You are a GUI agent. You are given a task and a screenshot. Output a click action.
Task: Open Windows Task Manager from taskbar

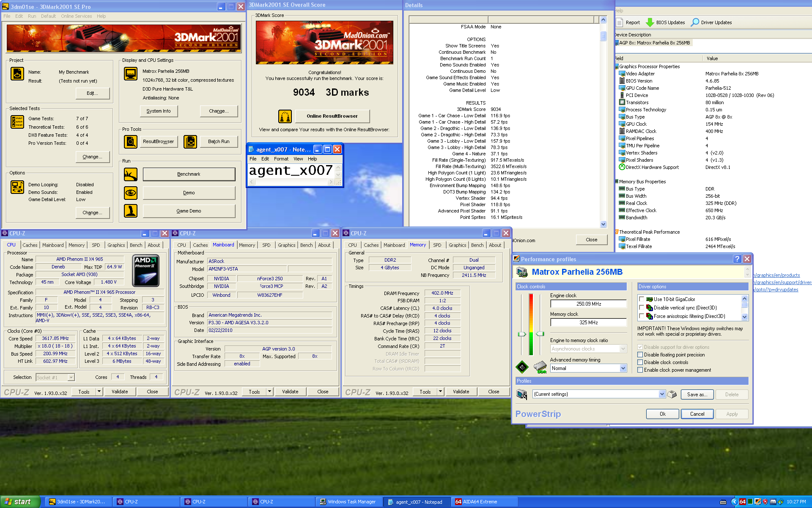pyautogui.click(x=349, y=502)
